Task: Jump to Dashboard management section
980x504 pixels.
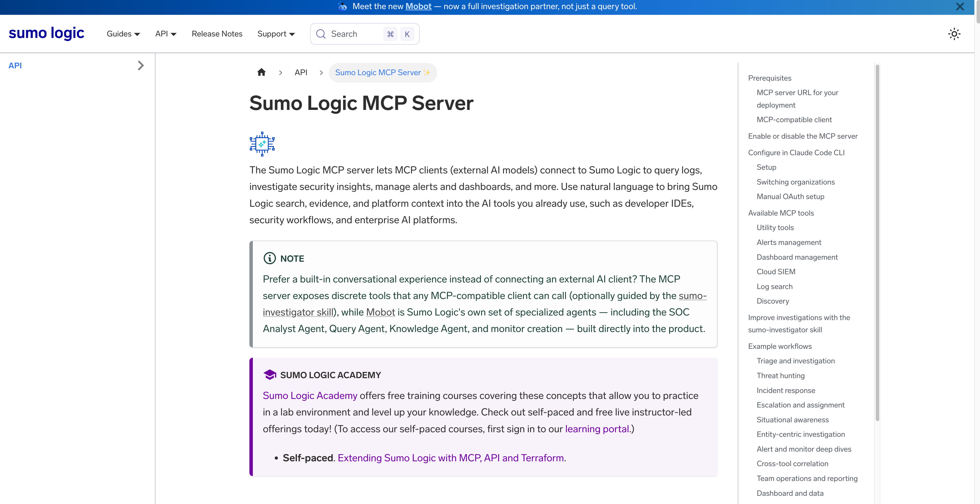Action: (797, 257)
